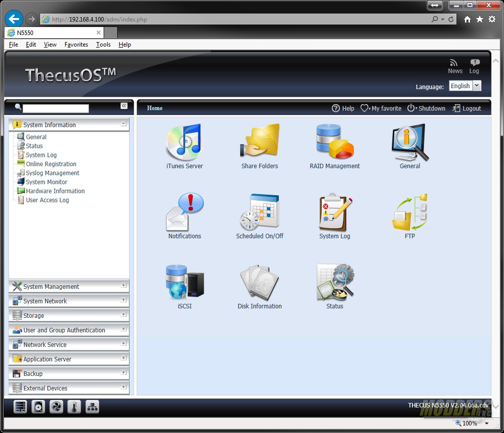This screenshot has height=433, width=504.
Task: Collapse the System Information section
Action: (x=124, y=124)
